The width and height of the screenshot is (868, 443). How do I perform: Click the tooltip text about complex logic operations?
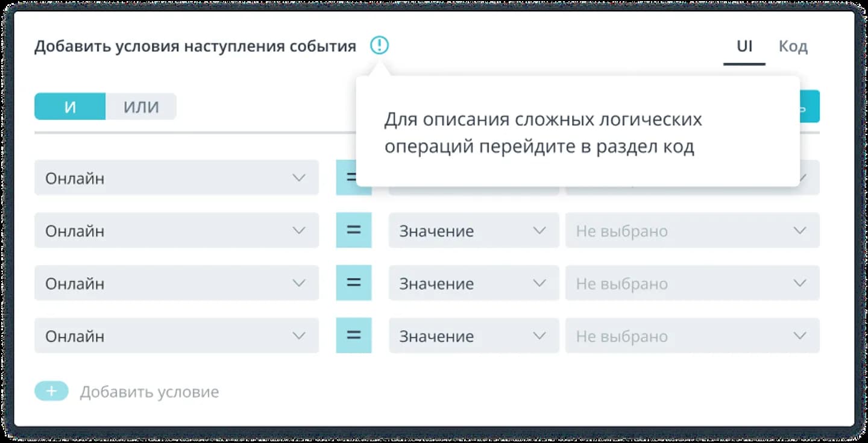click(x=543, y=133)
